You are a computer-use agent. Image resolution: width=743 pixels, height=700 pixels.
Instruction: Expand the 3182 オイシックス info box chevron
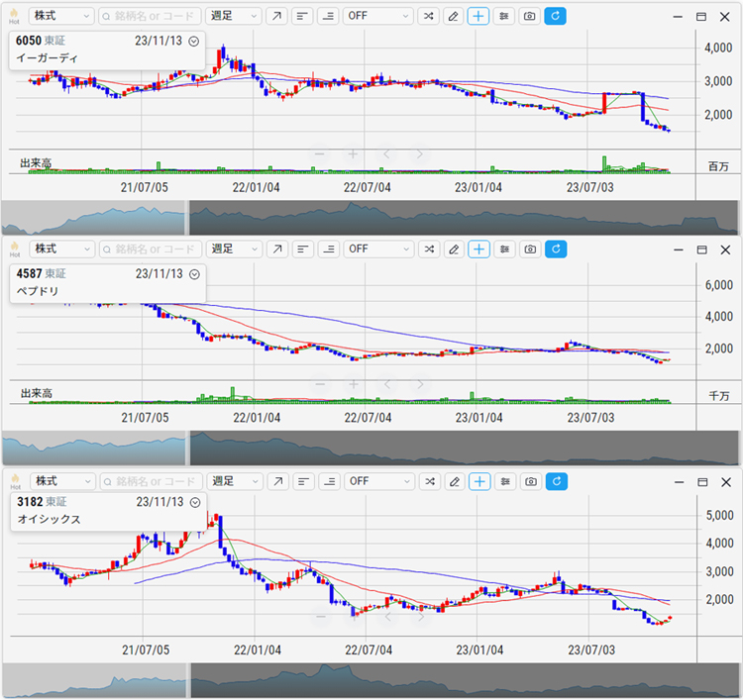click(x=194, y=502)
